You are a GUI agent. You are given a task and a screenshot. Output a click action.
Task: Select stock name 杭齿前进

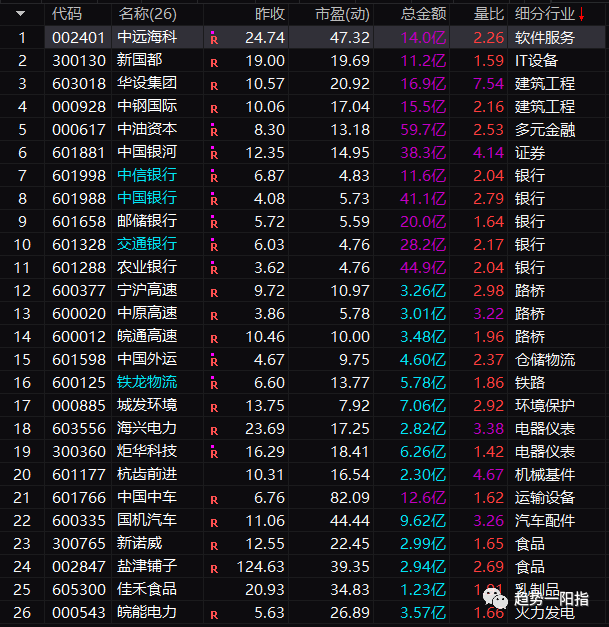(x=147, y=474)
